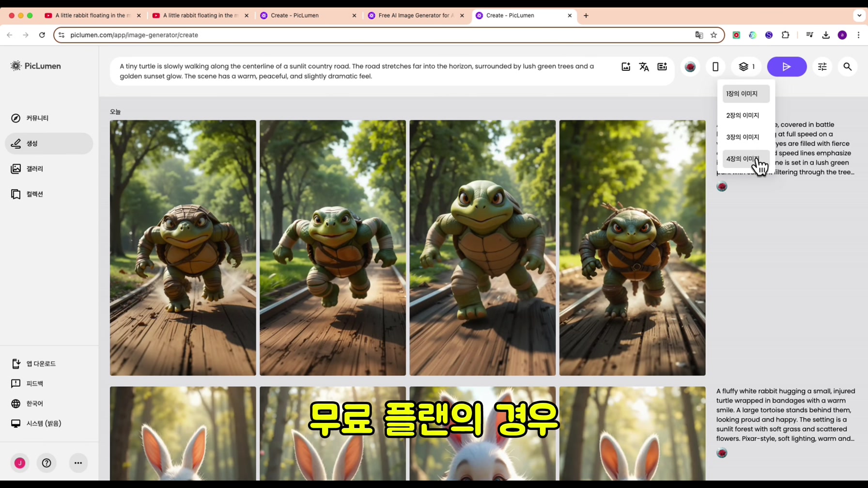The image size is (868, 488).
Task: Switch to the second YouTube rabbit tab
Action: (x=200, y=16)
